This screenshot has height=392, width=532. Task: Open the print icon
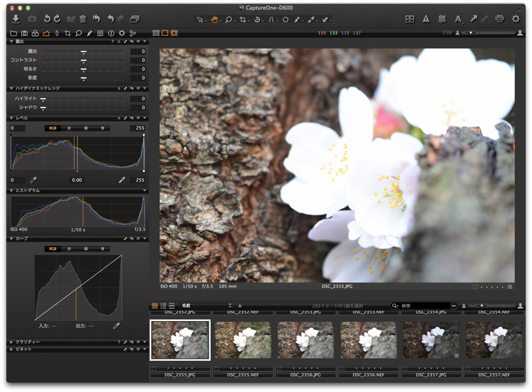tap(499, 19)
